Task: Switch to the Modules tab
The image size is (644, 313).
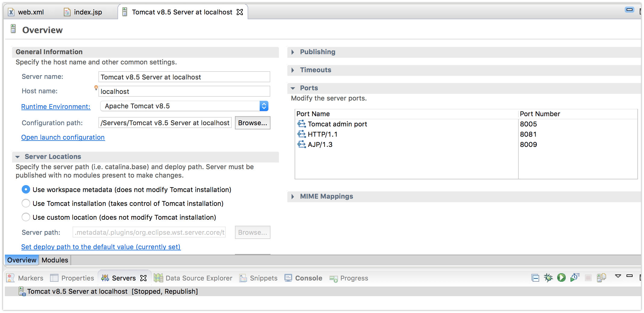Action: pos(55,260)
